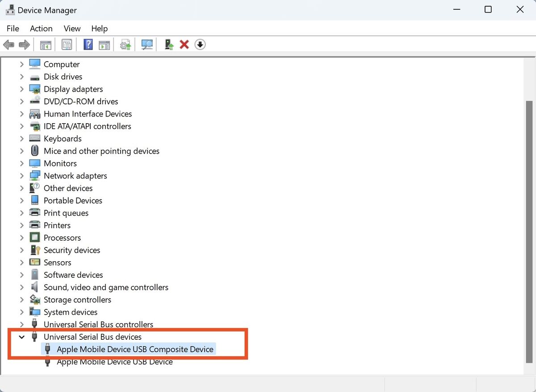The image size is (536, 392).
Task: Select the Human Interface Devices label
Action: (x=88, y=114)
